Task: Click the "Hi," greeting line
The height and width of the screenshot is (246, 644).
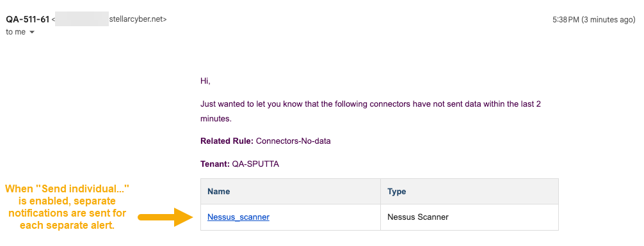Action: point(205,81)
